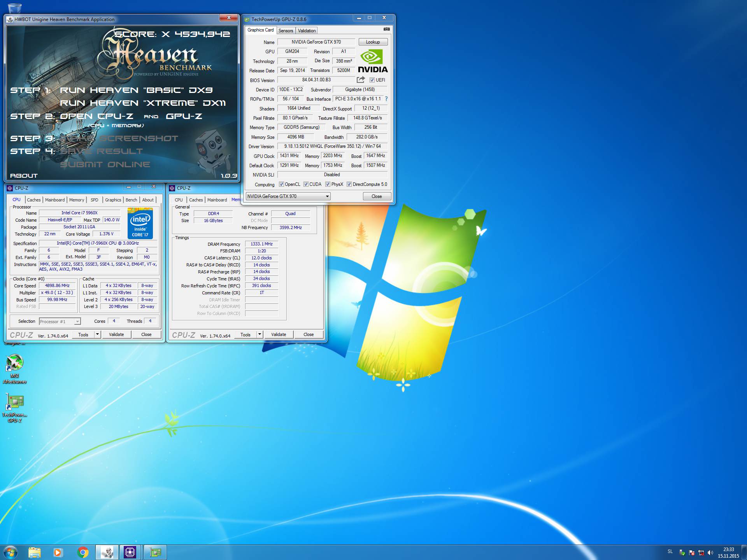
Task: Click the Lookup button in GPU-Z
Action: (x=373, y=42)
